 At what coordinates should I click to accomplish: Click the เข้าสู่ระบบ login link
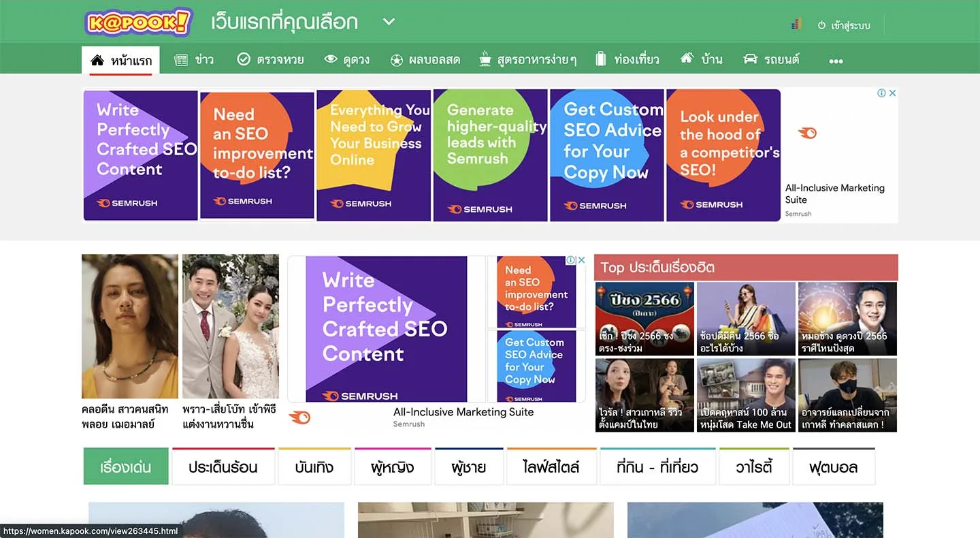(844, 25)
